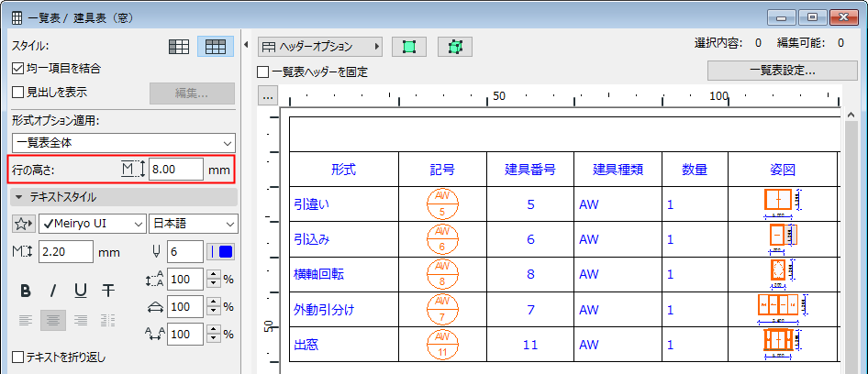Click the window title bar grid icon
868x374 pixels.
click(17, 17)
